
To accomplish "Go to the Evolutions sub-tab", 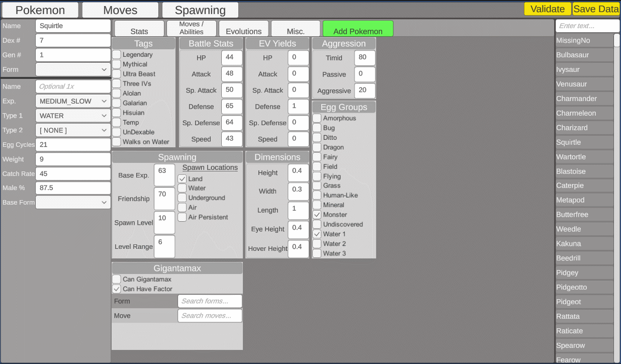I will point(244,28).
